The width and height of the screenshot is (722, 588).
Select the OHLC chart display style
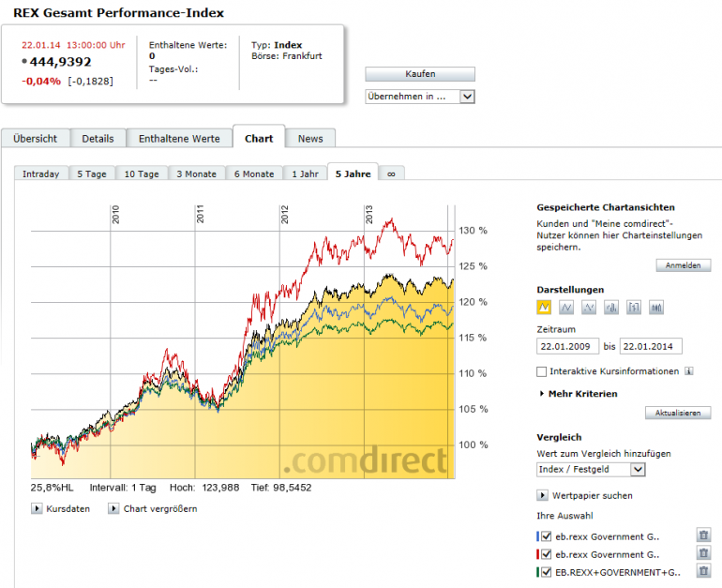[x=634, y=307]
